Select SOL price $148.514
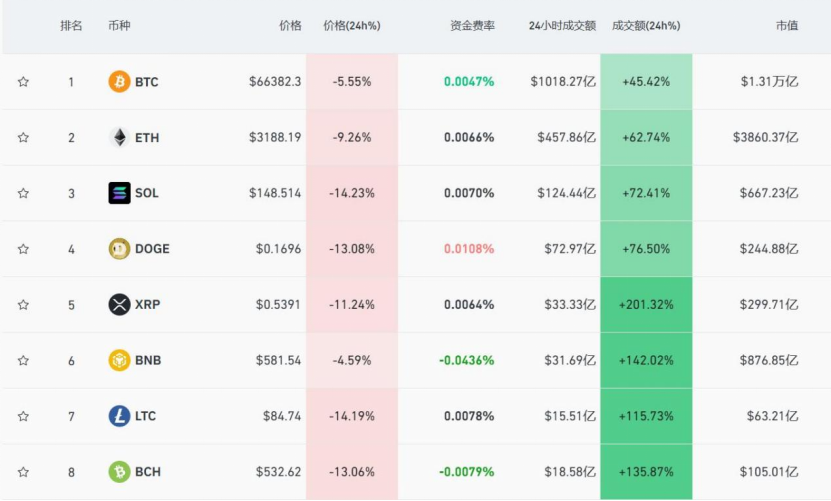Image resolution: width=831 pixels, height=501 pixels. coord(275,193)
